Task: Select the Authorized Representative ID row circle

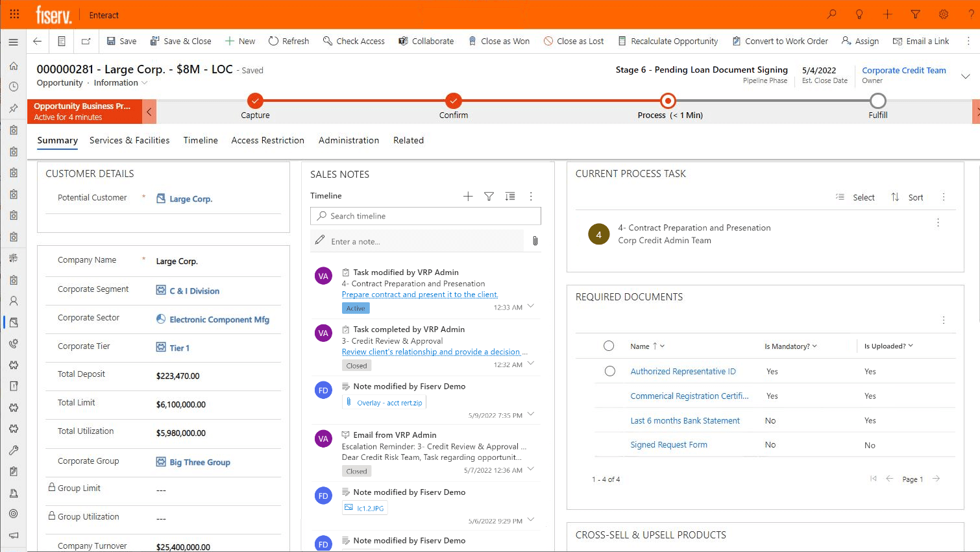Action: 609,371
